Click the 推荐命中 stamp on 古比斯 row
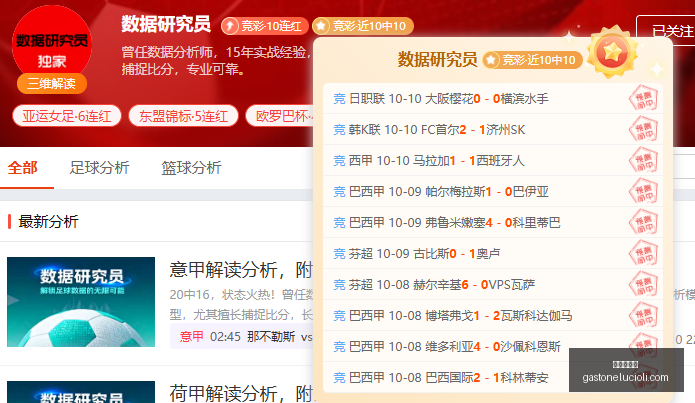This screenshot has height=403, width=695. (x=644, y=253)
